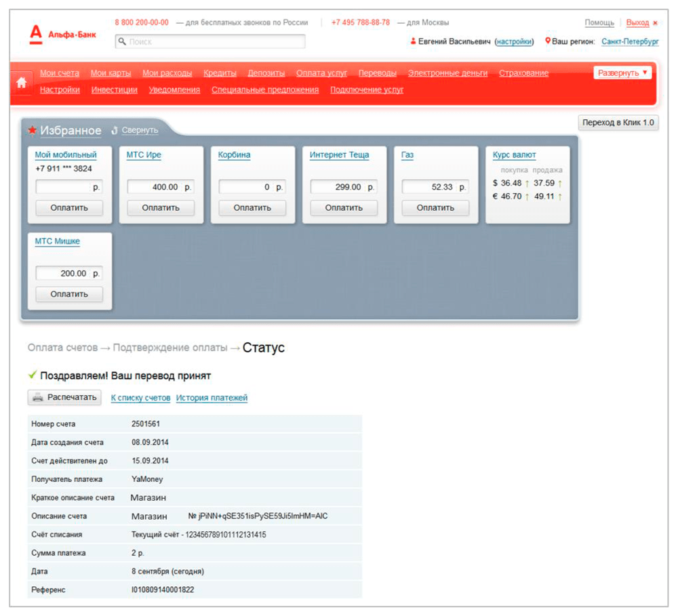Click the euro sell rate 49.11
Viewport: 678px width, 616px height.
tap(544, 197)
